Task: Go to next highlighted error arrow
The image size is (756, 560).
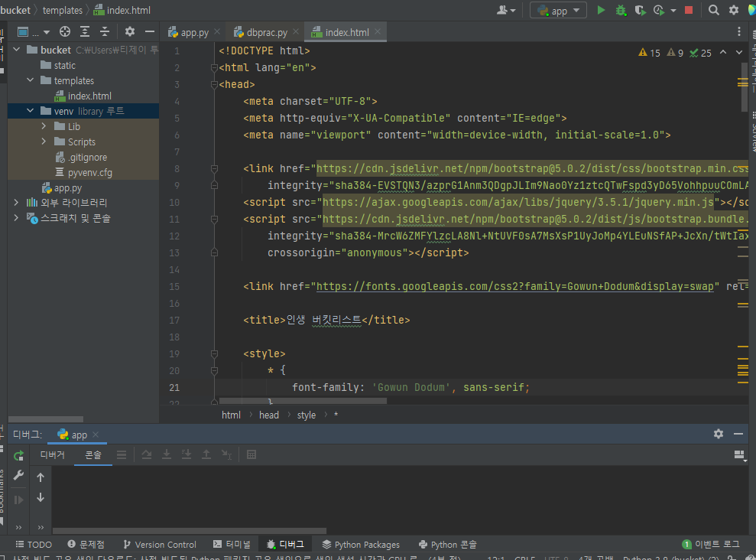Action: coord(738,53)
